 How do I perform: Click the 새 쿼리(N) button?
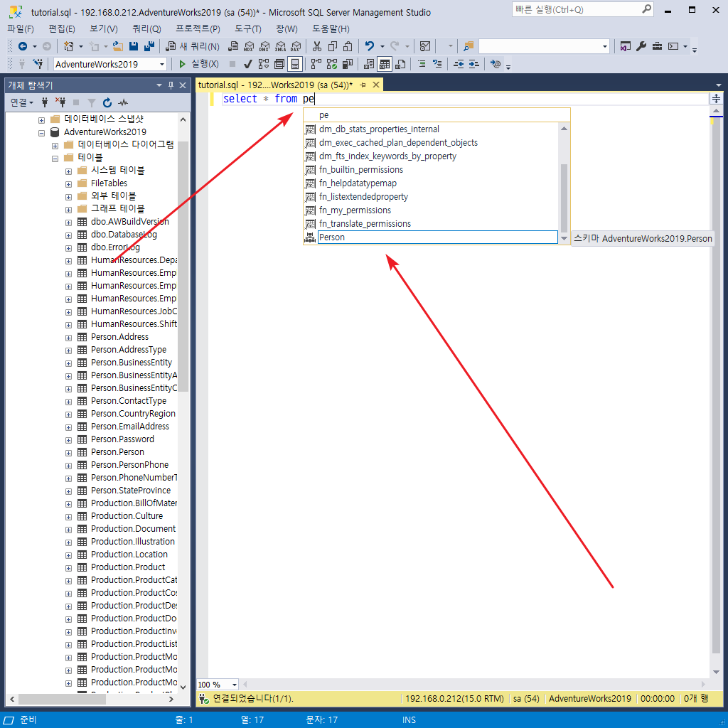[x=193, y=46]
